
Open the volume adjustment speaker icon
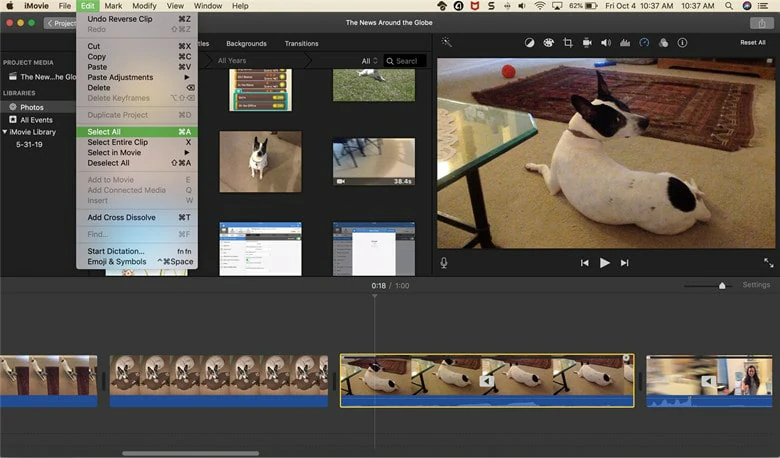pos(605,43)
